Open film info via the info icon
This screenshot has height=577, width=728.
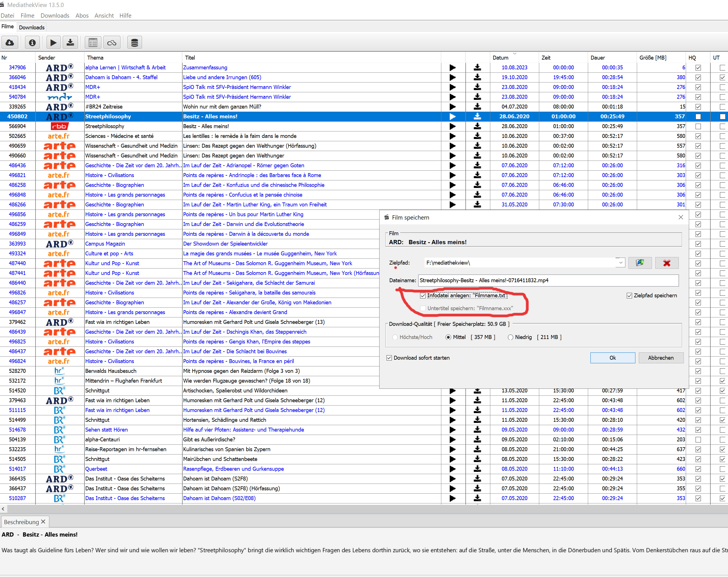(x=32, y=43)
